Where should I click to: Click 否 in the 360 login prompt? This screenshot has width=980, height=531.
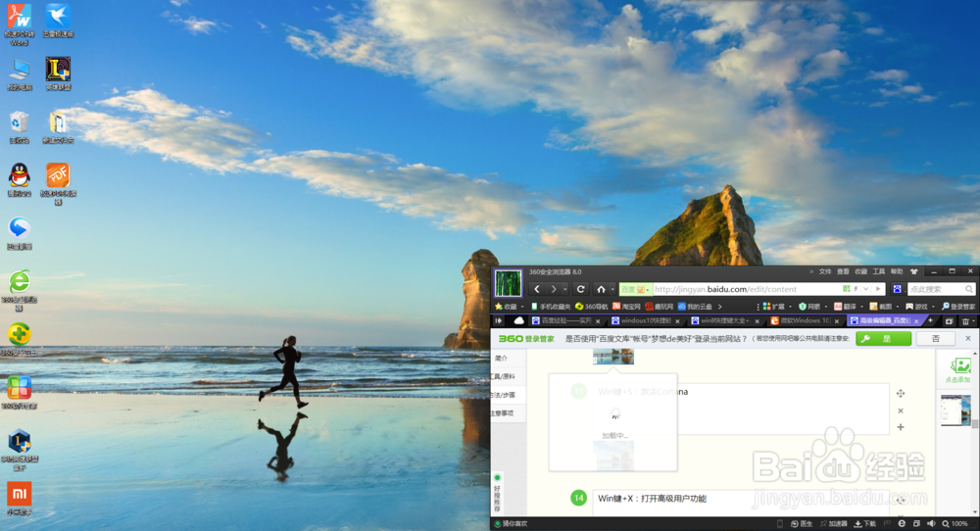point(936,339)
